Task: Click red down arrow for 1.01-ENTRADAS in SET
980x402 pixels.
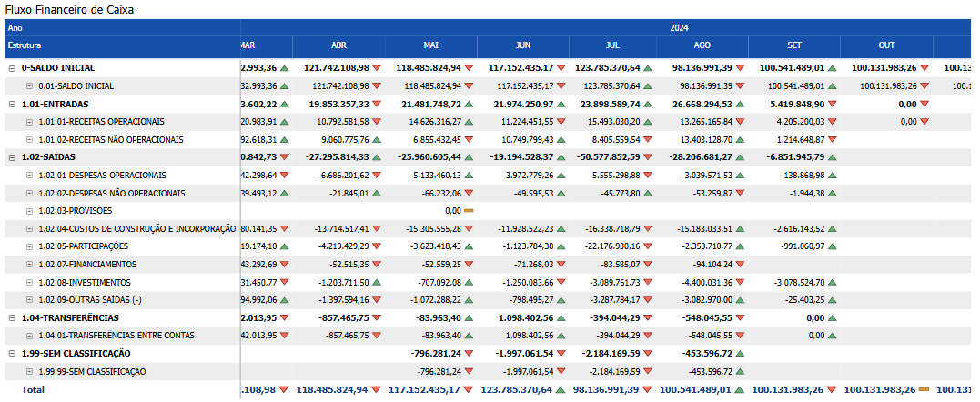Action: tap(832, 104)
